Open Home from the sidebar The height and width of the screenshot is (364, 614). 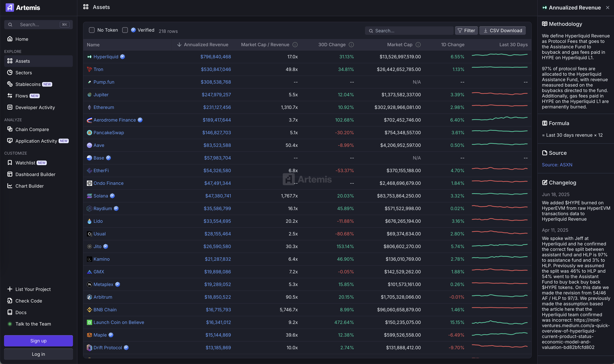point(39,39)
